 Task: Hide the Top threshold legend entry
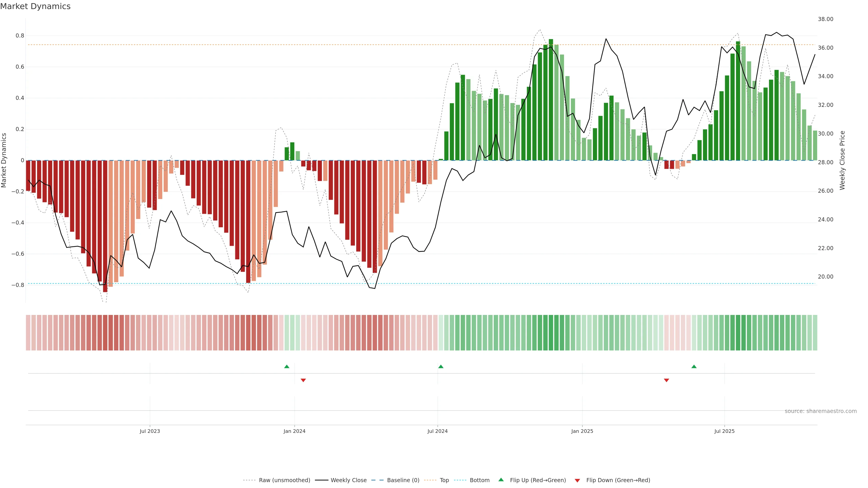[x=444, y=480]
